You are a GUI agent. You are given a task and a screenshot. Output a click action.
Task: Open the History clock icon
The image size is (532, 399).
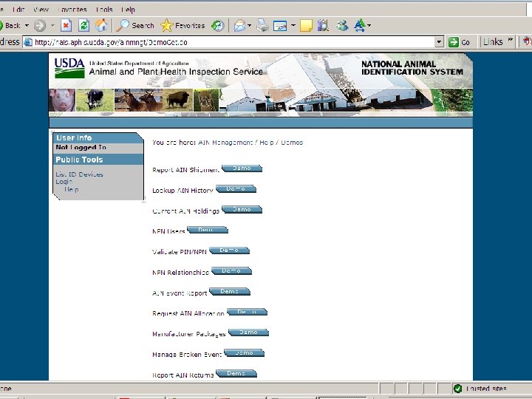tap(217, 25)
